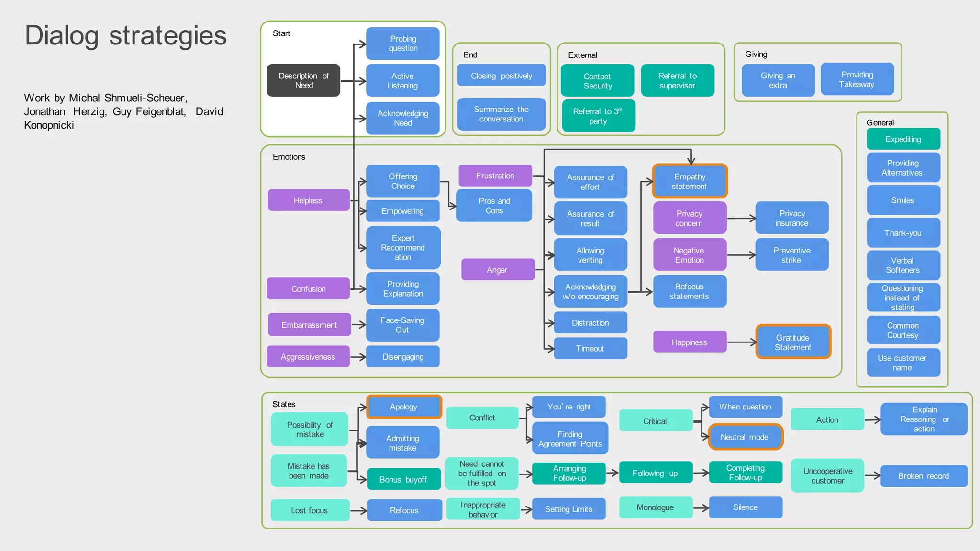Select the Neutral mode box
The height and width of the screenshot is (551, 980).
745,437
